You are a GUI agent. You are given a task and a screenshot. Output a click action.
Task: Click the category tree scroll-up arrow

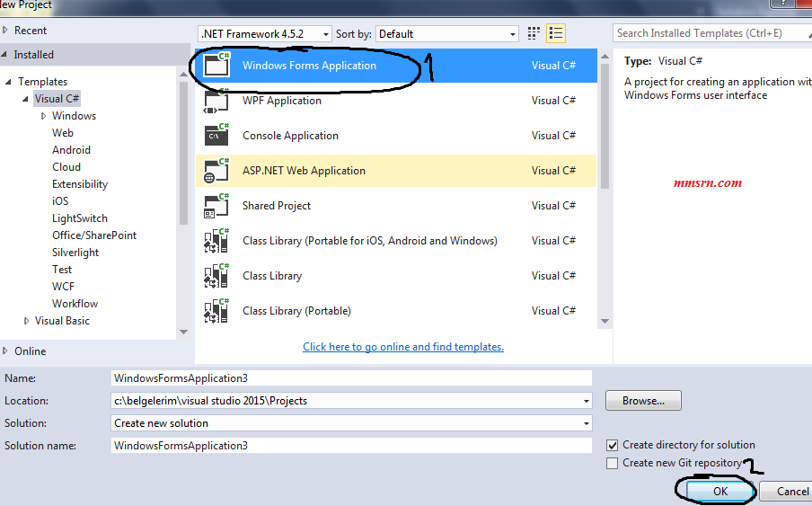[x=183, y=75]
